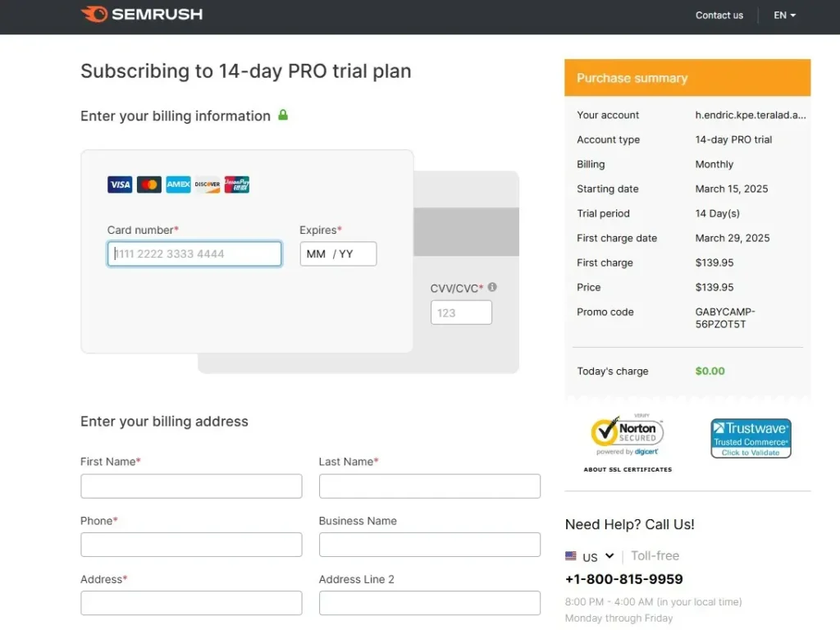Image resolution: width=840 pixels, height=630 pixels.
Task: Click the Visa card icon
Action: pyautogui.click(x=120, y=185)
